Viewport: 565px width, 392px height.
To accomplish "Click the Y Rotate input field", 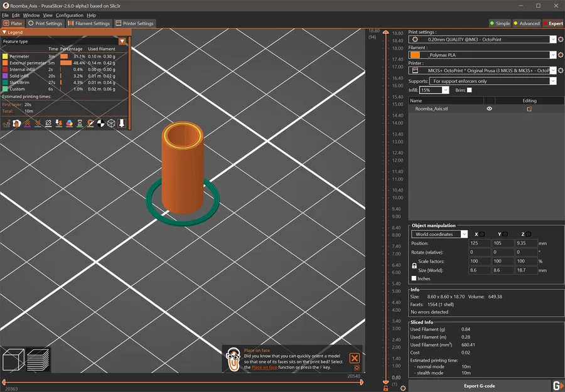I will click(503, 252).
